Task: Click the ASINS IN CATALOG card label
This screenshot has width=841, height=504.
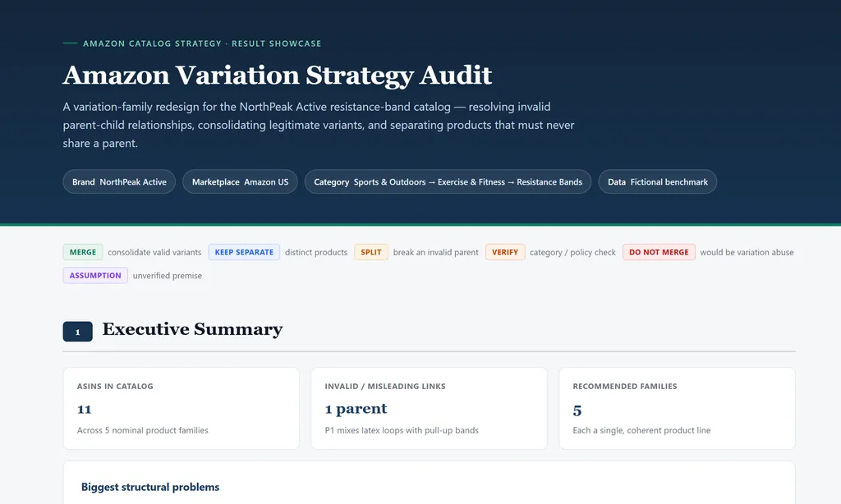Action: click(x=115, y=386)
